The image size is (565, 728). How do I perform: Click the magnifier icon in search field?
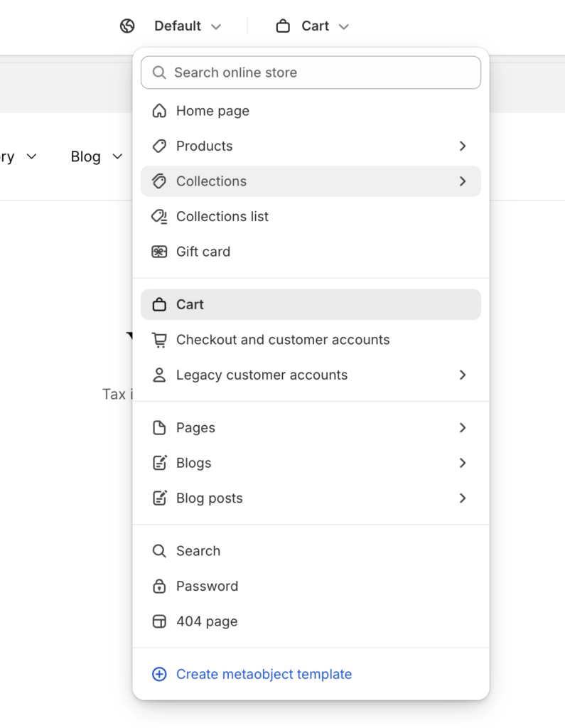click(159, 73)
